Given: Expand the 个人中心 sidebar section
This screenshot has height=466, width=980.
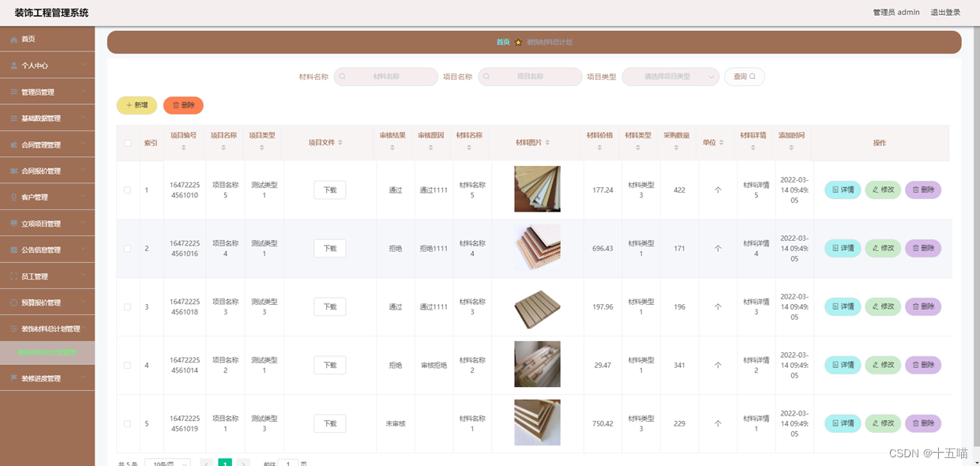Looking at the screenshot, I should [47, 66].
